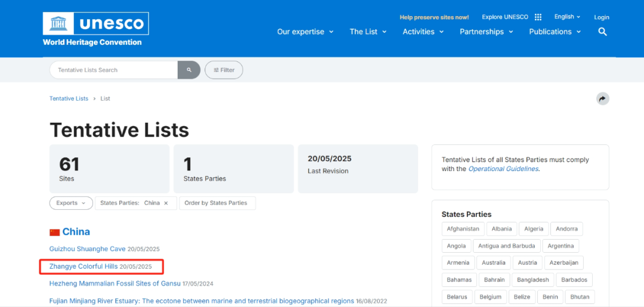Open Zhangye Colorful Hills entry

coord(83,266)
